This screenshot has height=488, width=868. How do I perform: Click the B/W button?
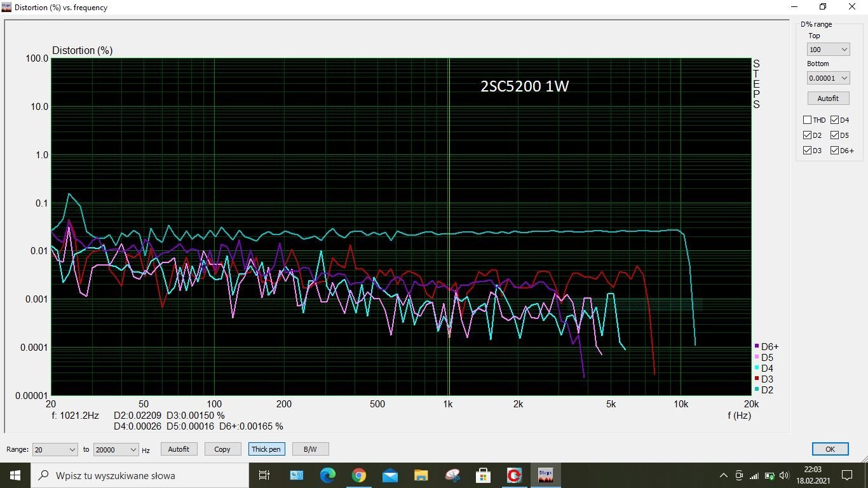point(310,449)
